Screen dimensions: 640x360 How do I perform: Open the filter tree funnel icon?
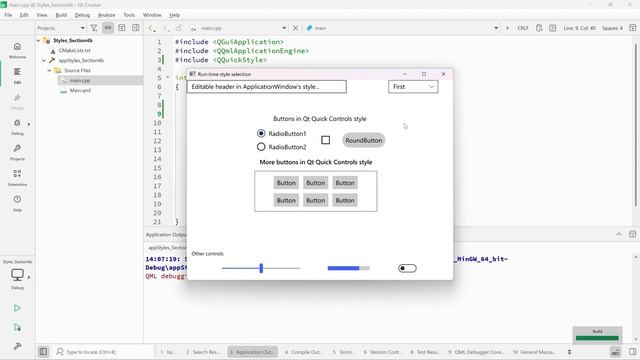pyautogui.click(x=94, y=28)
